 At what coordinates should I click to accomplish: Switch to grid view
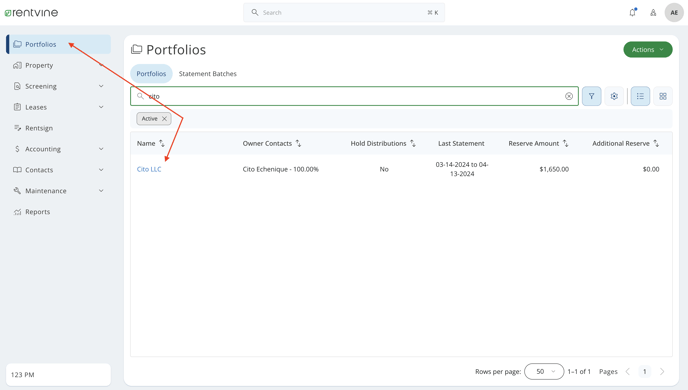point(663,96)
